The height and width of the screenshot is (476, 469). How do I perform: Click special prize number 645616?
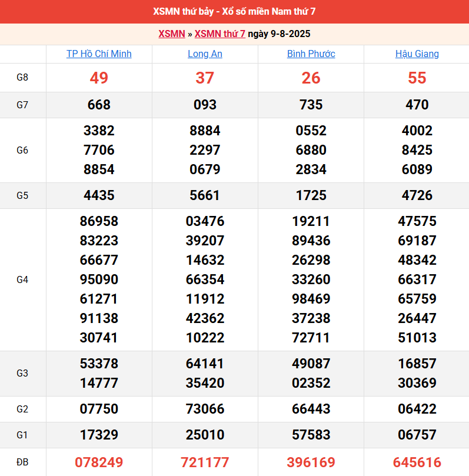click(417, 462)
